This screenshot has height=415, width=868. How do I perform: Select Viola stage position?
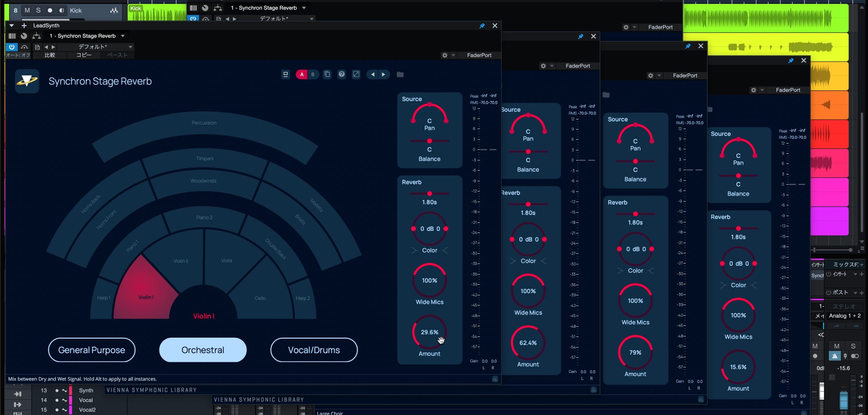click(x=226, y=261)
